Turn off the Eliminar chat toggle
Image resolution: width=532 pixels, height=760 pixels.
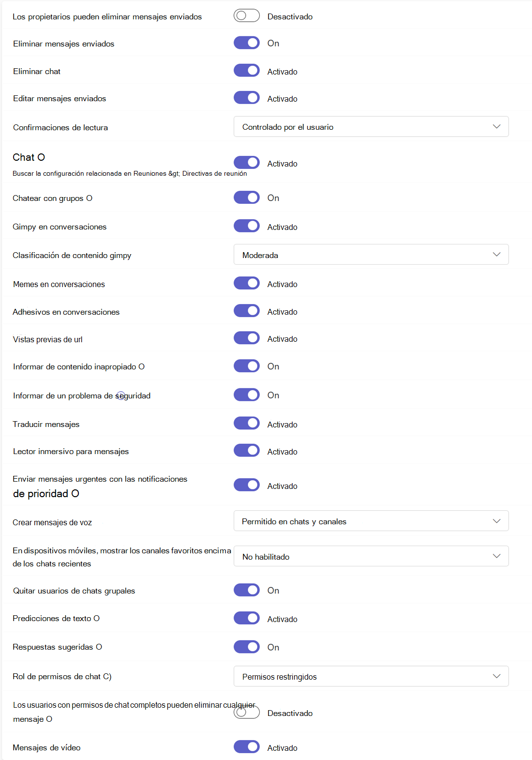click(x=247, y=71)
